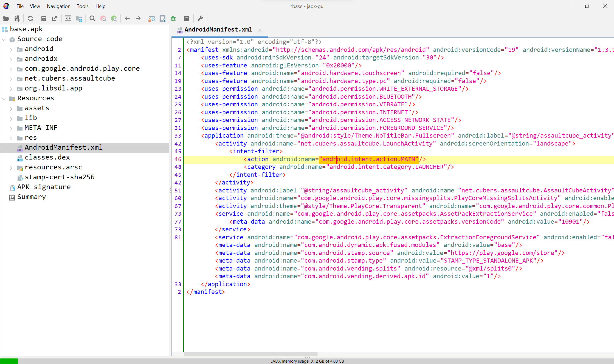Open Text search magnifier icon
This screenshot has height=364, width=614.
92,19
